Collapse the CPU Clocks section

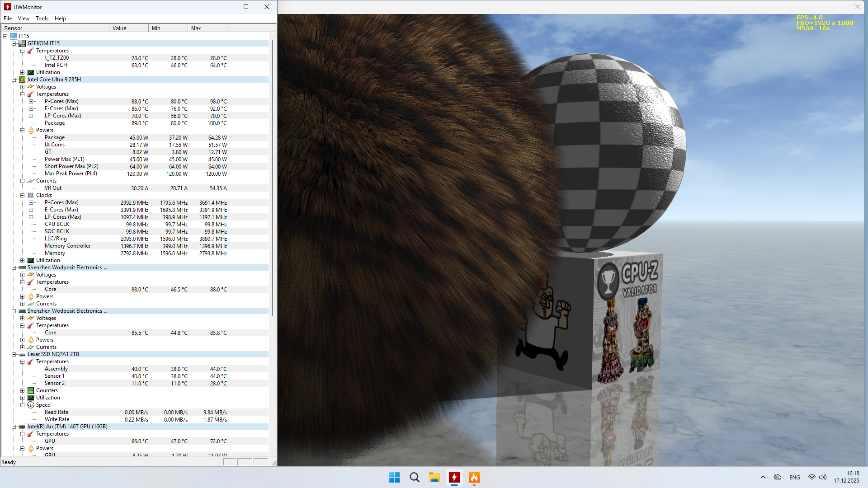click(x=22, y=195)
